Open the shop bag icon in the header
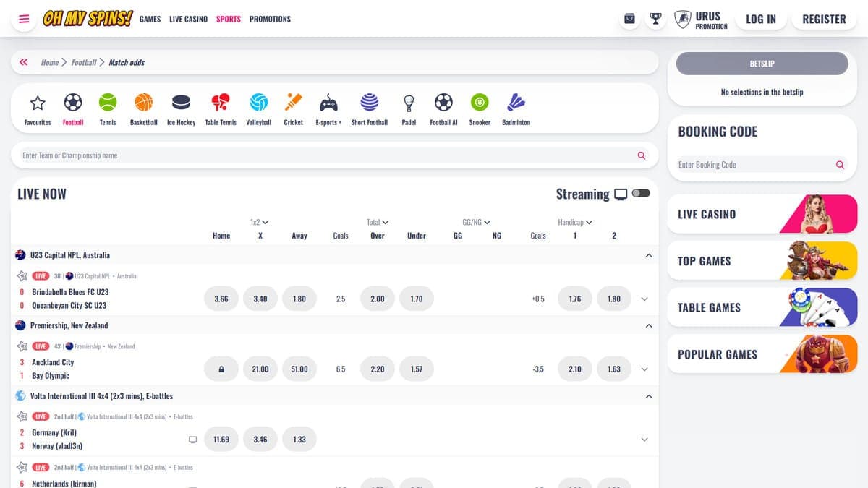This screenshot has width=868, height=488. [630, 19]
